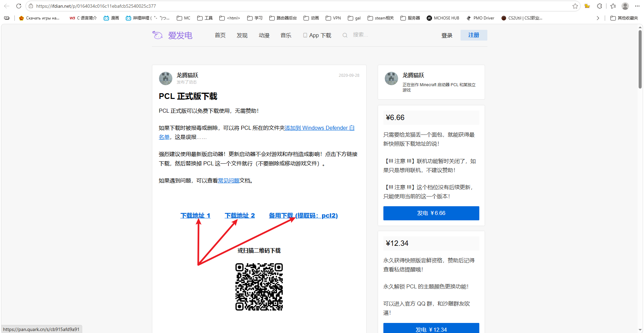This screenshot has width=644, height=333.
Task: Click 龙腾猫跃 avatar in the sidebar card
Action: tap(391, 78)
